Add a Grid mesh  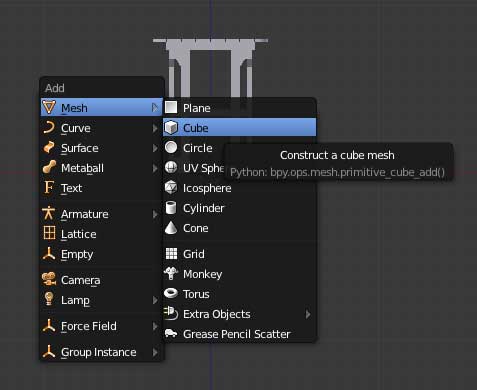click(x=239, y=254)
